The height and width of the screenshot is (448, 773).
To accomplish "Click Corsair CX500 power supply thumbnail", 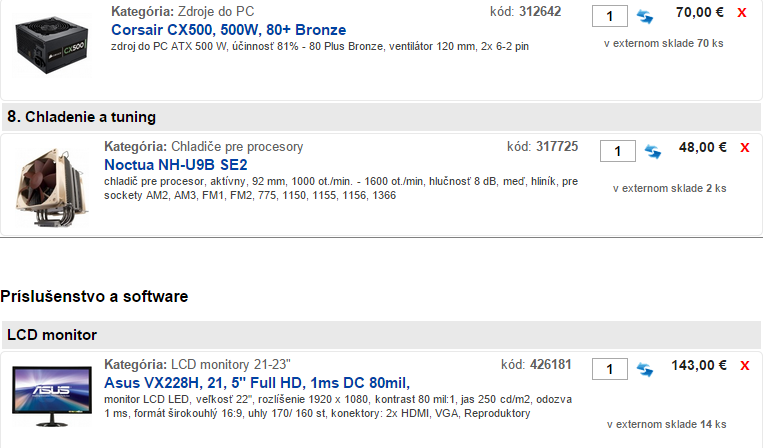I will coord(51,46).
